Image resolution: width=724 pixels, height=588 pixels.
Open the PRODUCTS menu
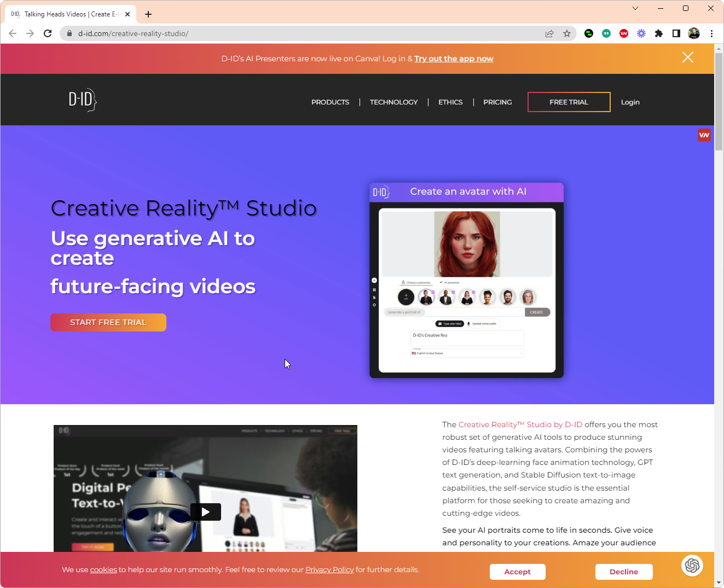(330, 102)
